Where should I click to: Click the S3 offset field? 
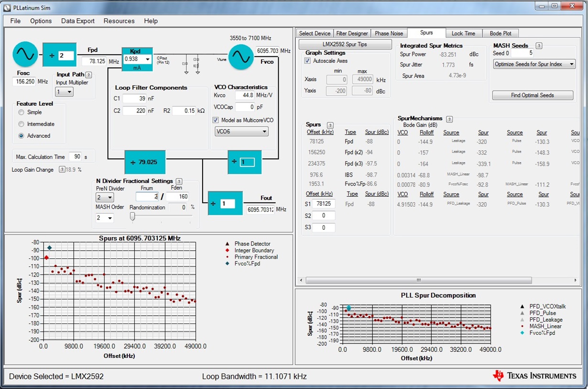[324, 227]
